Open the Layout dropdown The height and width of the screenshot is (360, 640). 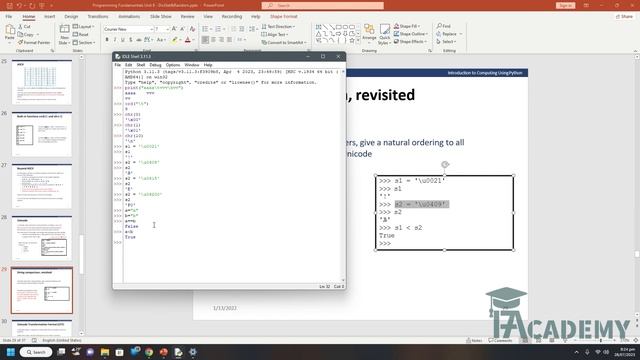click(84, 27)
